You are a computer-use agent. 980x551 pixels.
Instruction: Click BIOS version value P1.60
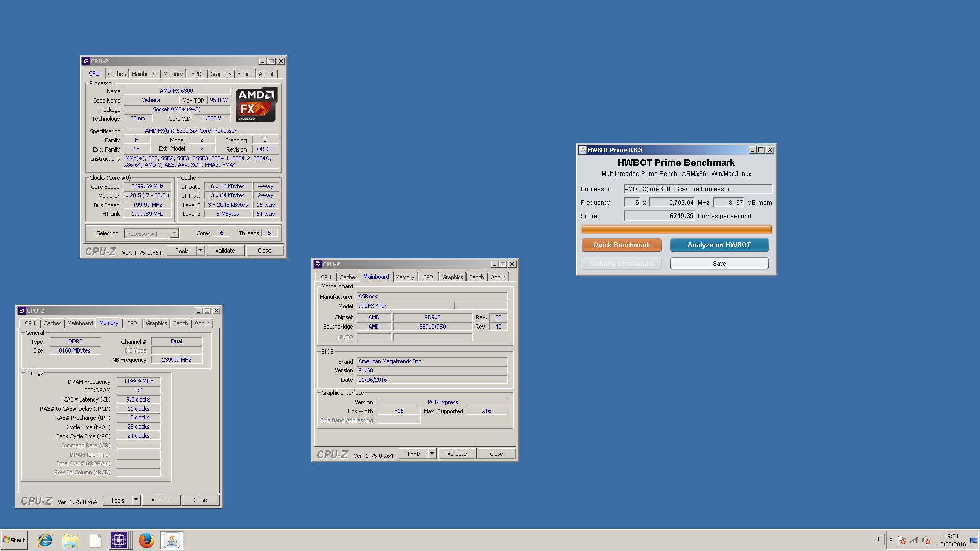[x=432, y=370]
